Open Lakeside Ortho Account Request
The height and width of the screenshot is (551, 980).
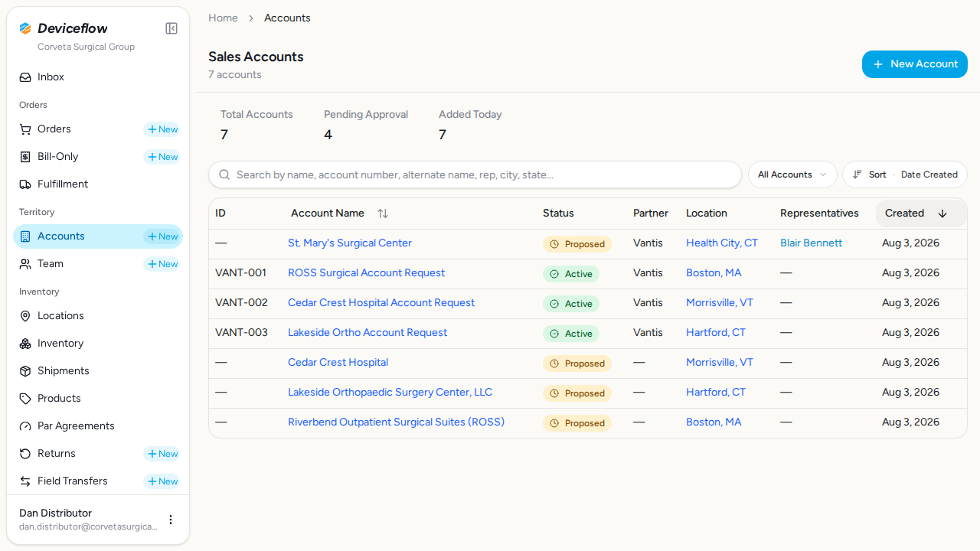(367, 333)
